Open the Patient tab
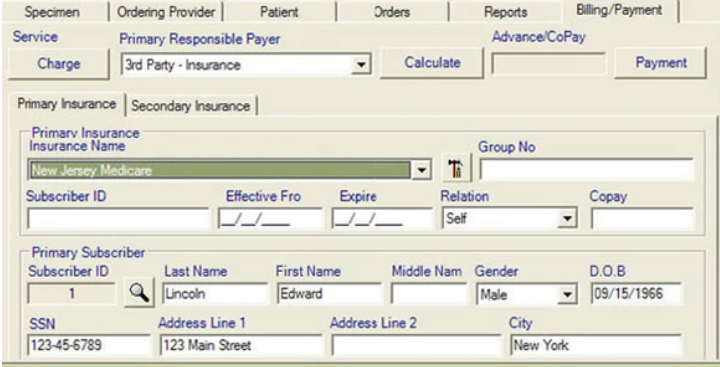Image resolution: width=720 pixels, height=367 pixels. pos(279,11)
